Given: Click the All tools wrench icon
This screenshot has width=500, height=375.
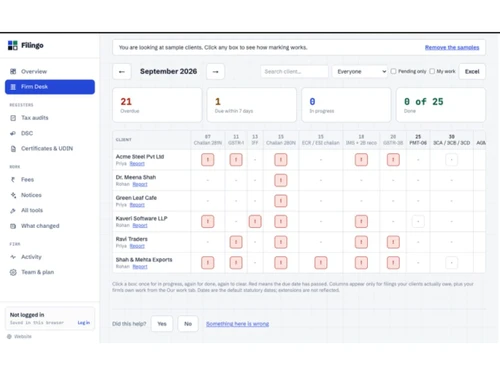Looking at the screenshot, I should [x=13, y=210].
